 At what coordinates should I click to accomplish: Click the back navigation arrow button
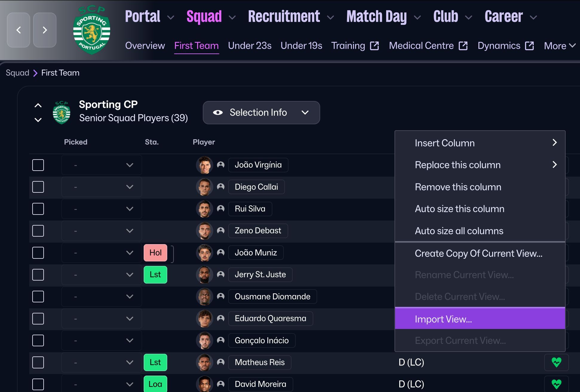click(x=19, y=30)
